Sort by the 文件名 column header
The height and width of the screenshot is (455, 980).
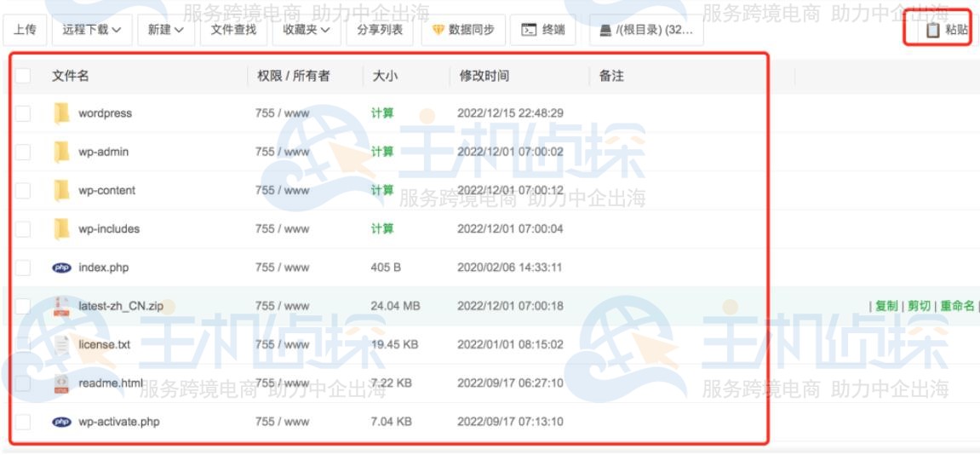70,76
